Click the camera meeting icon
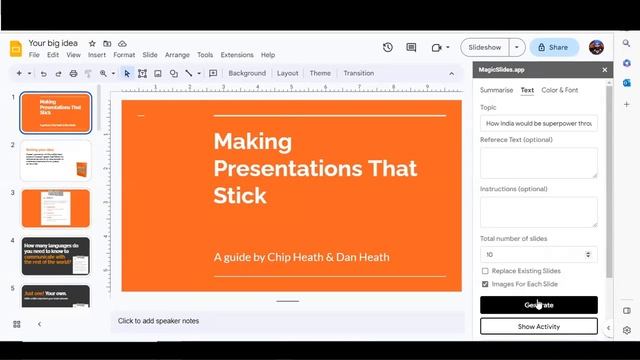The image size is (640, 360). (x=436, y=48)
